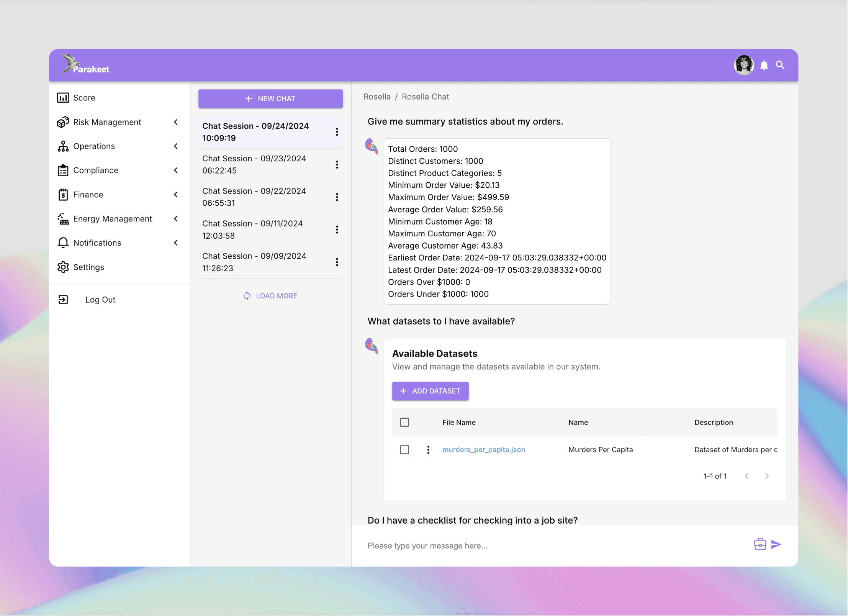
Task: Send the message with arrow icon
Action: coord(776,544)
